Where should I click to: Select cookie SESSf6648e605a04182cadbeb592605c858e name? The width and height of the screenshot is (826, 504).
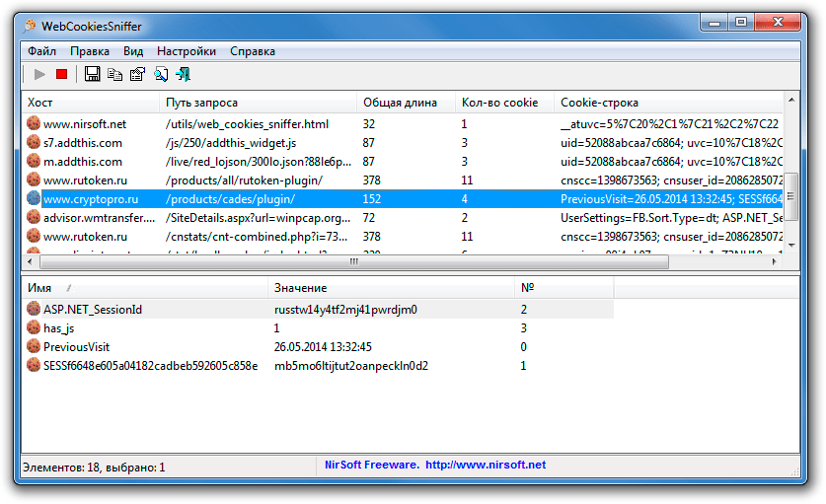tap(151, 366)
